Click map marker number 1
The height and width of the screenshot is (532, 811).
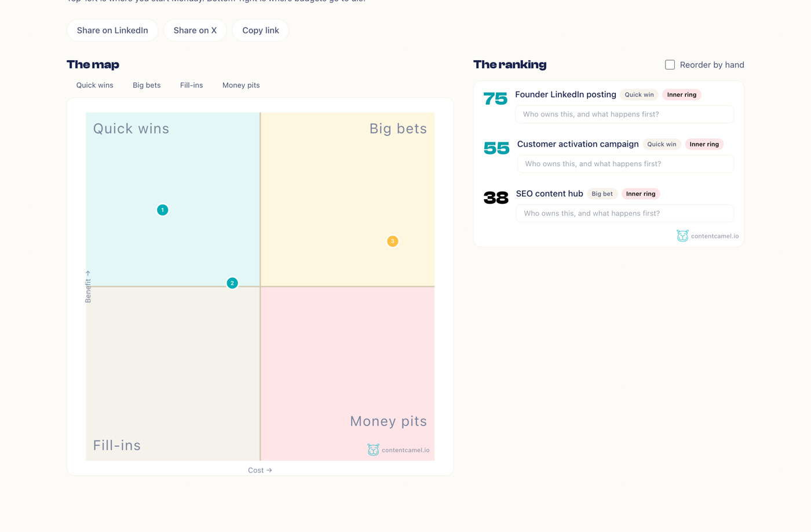click(163, 210)
